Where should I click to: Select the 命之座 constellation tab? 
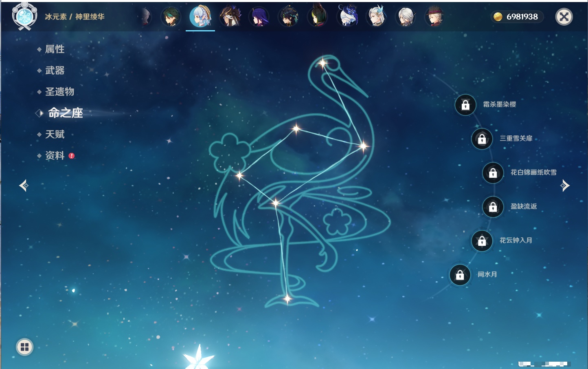[x=65, y=113]
